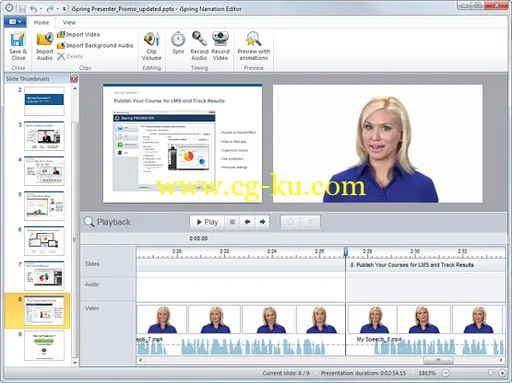512x383 pixels.
Task: Click the Delete clip command
Action: coord(70,56)
